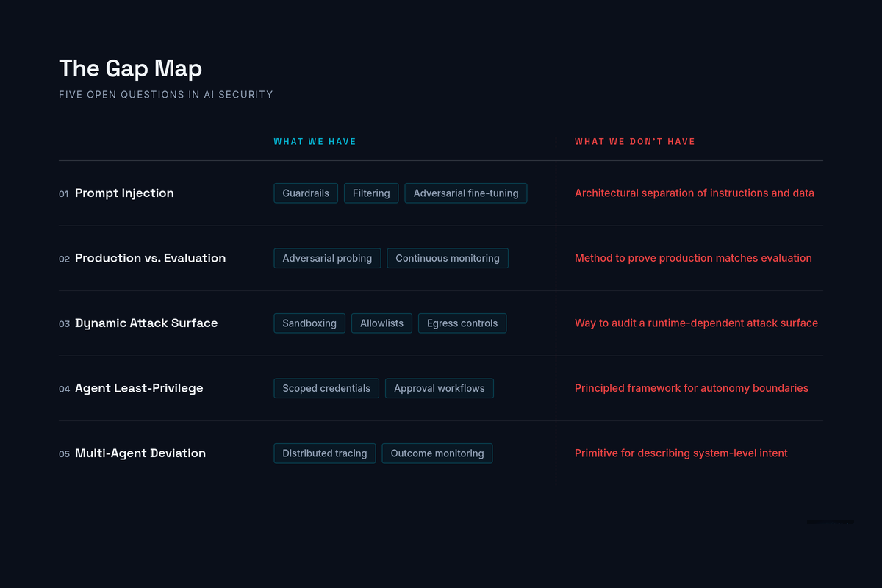Select the 'Multi-Agent Deviation' row title
Image resolution: width=882 pixels, height=588 pixels.
pyautogui.click(x=140, y=453)
